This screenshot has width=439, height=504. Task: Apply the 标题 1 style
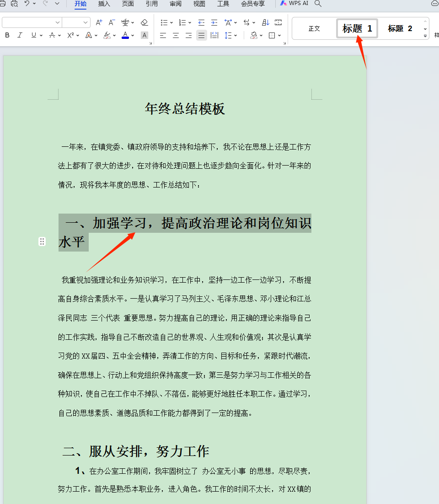pyautogui.click(x=357, y=28)
